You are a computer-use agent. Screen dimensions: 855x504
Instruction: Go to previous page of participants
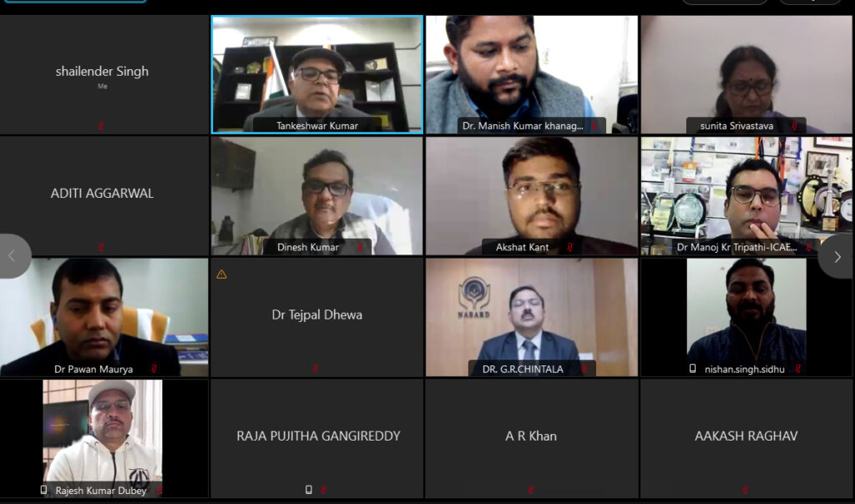[x=13, y=256]
